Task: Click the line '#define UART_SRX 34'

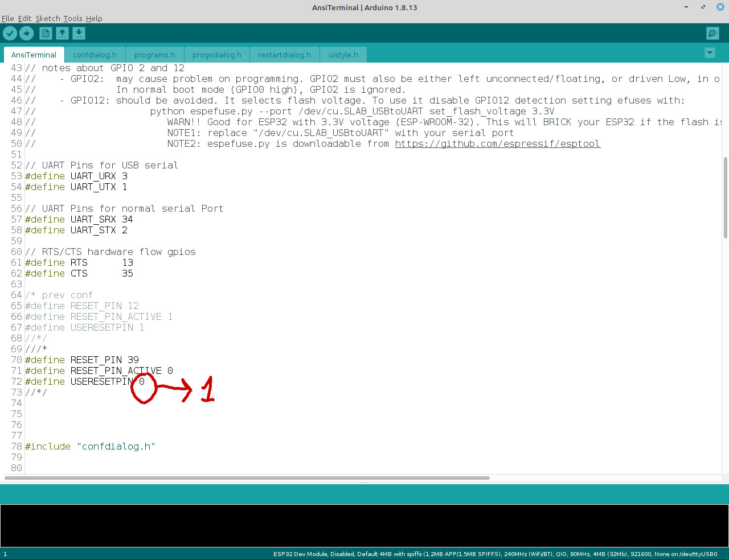Action: pyautogui.click(x=79, y=219)
